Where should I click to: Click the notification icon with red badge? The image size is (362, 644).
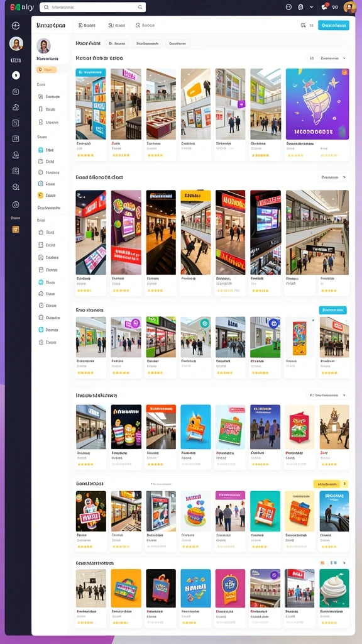click(325, 7)
